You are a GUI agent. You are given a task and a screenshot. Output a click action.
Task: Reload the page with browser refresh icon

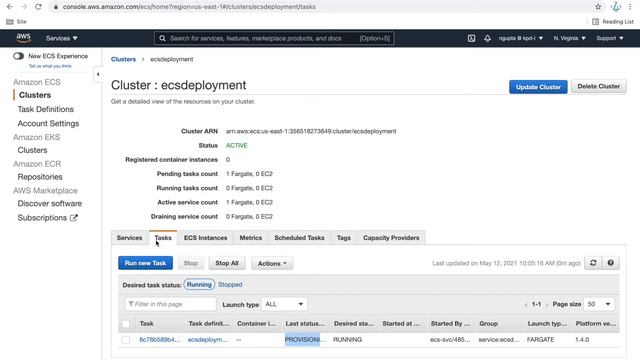tap(38, 7)
